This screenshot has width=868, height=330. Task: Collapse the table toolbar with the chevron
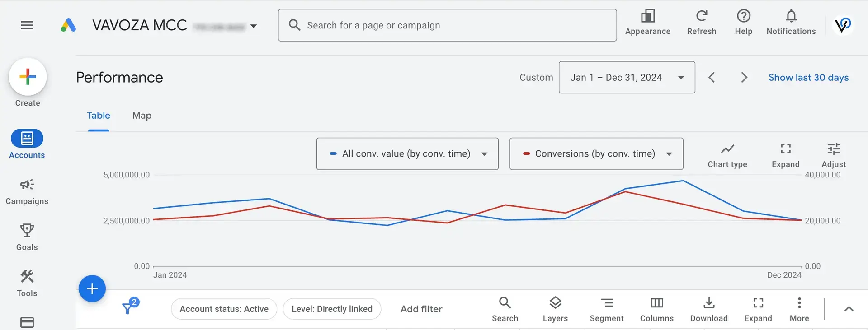tap(849, 309)
